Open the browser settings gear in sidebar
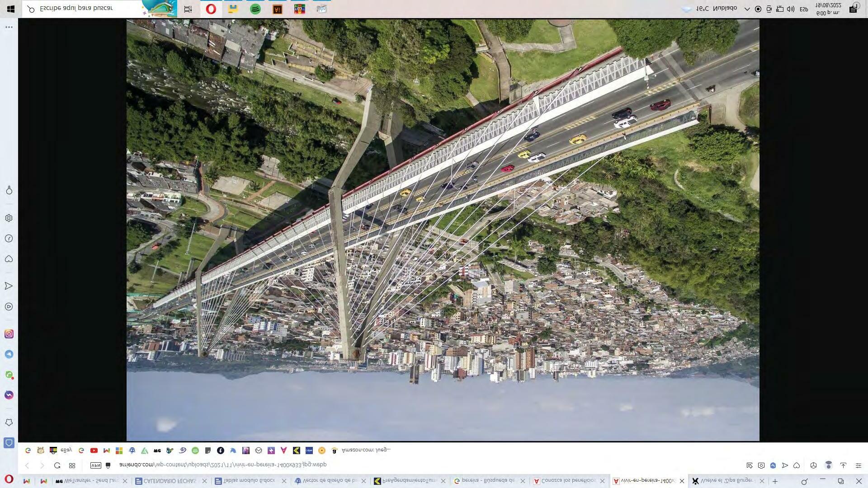This screenshot has width=868, height=488. tap(9, 218)
